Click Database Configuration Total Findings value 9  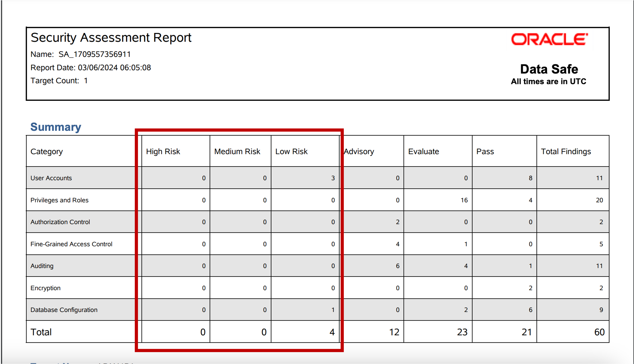tap(601, 310)
